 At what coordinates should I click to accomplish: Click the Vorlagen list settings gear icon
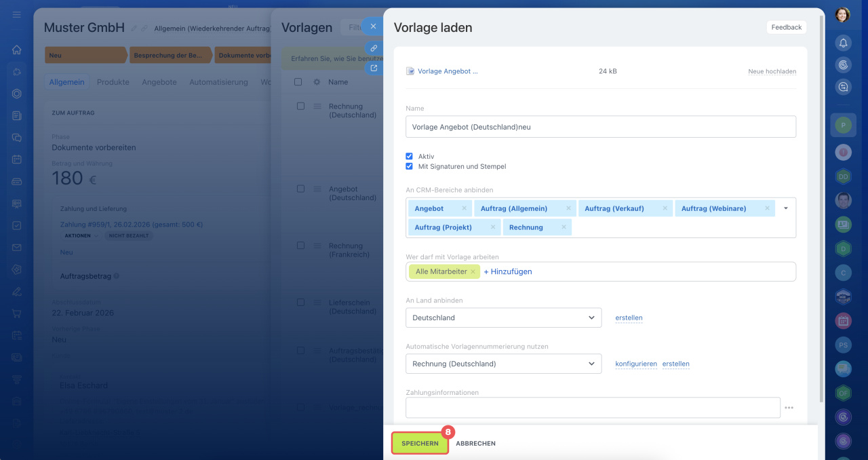[x=317, y=82]
